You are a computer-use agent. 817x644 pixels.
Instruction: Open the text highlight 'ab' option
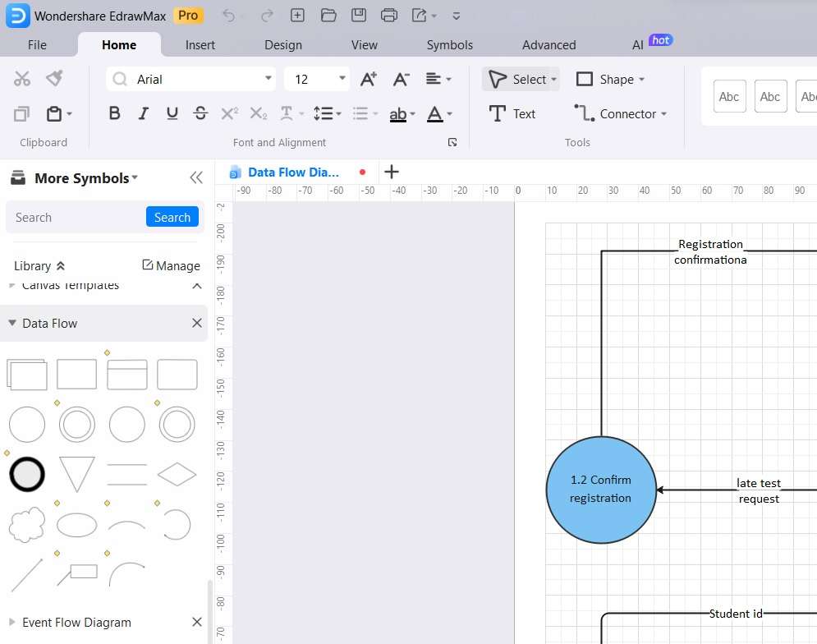(x=398, y=113)
